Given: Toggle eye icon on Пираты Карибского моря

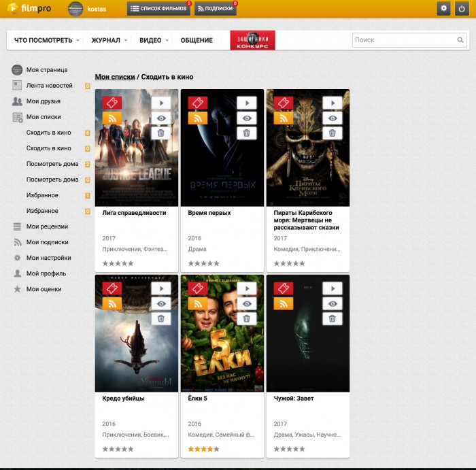Looking at the screenshot, I should click(333, 118).
